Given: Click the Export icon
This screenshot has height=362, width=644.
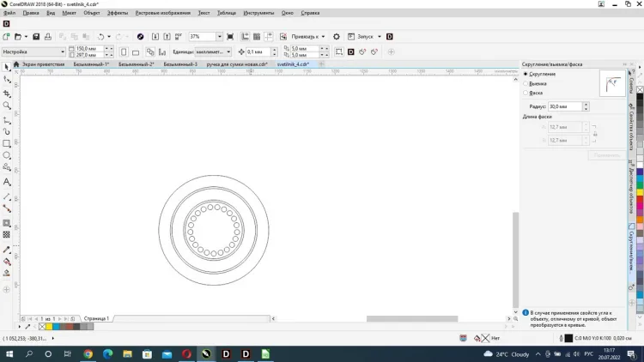Looking at the screenshot, I should 167,37.
